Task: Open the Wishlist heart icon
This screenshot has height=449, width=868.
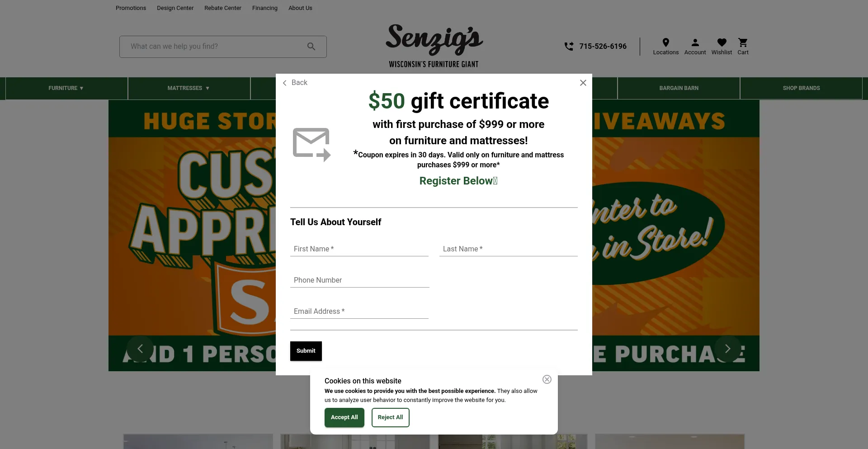Action: [x=722, y=43]
